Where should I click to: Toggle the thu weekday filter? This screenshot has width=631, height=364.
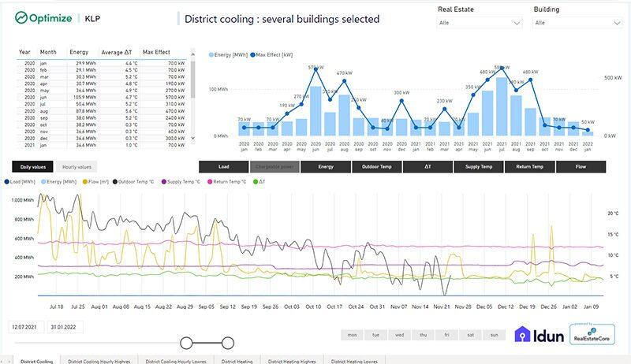pos(424,335)
